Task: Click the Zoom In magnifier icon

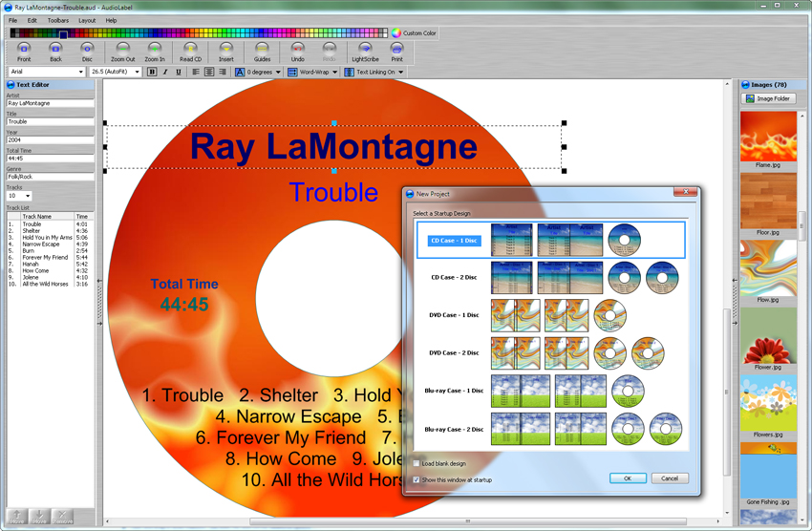Action: tap(155, 50)
